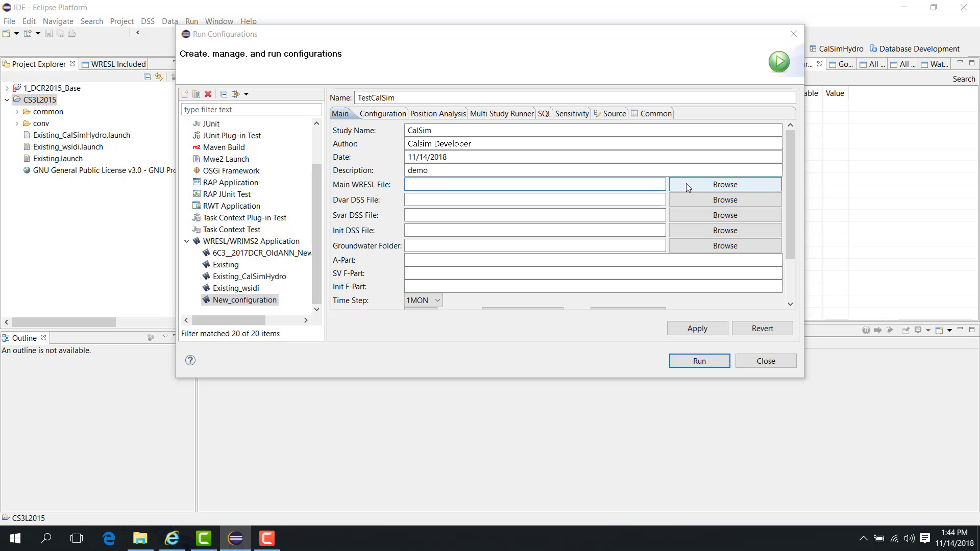The height and width of the screenshot is (551, 980).
Task: Select the WRESL Included view tab
Action: (114, 64)
